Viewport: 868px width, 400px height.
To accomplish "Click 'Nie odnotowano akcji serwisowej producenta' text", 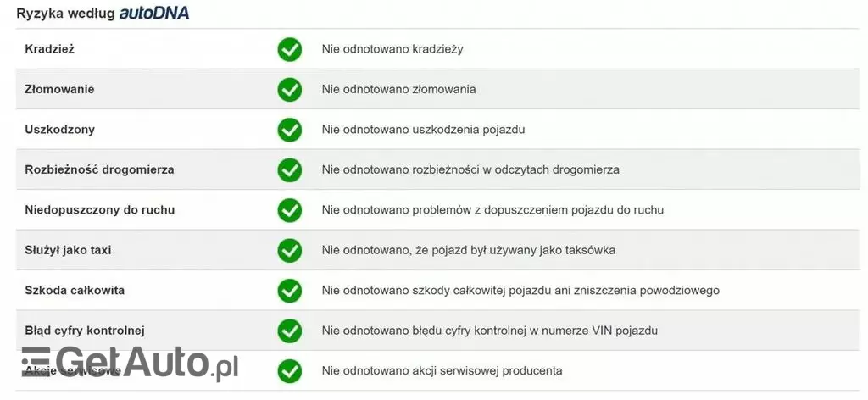I will click(x=442, y=370).
